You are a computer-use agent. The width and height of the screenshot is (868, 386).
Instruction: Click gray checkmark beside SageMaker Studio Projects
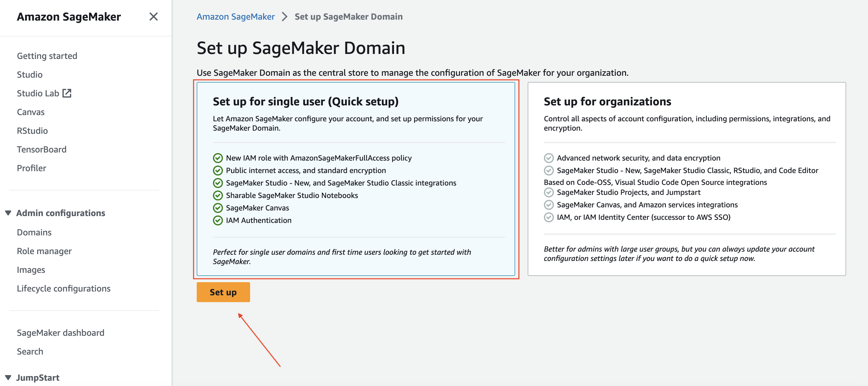[x=549, y=192]
